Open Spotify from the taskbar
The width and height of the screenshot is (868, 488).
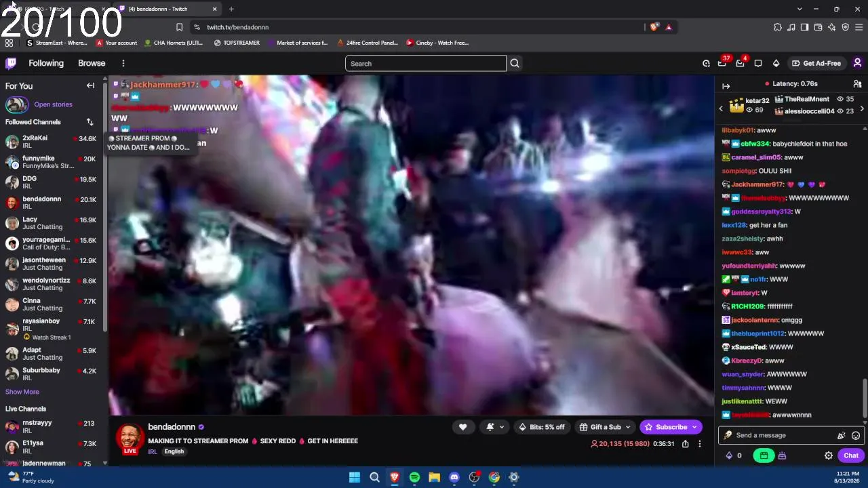414,477
